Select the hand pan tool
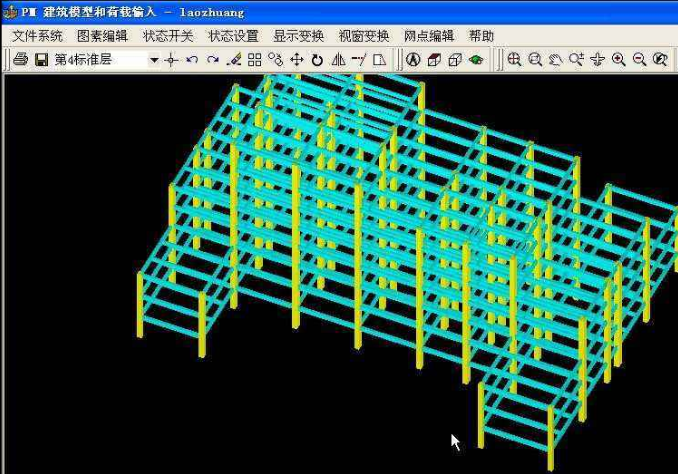678x474 pixels. click(556, 60)
